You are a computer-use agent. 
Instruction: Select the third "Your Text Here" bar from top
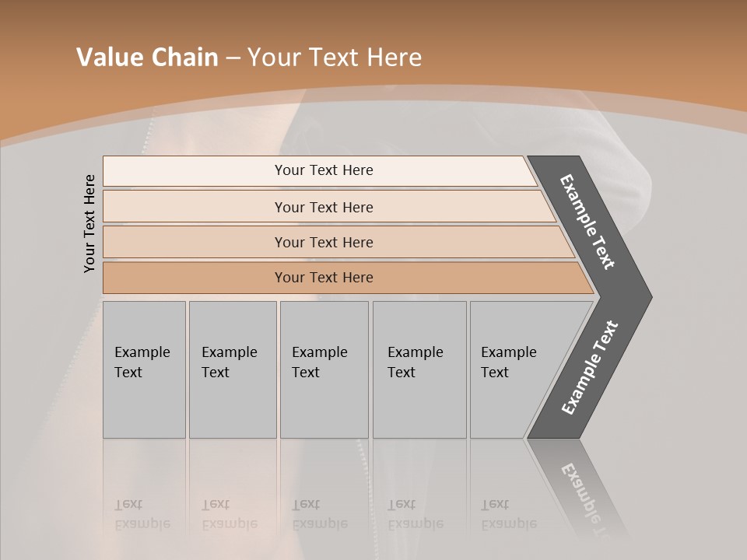pyautogui.click(x=324, y=242)
